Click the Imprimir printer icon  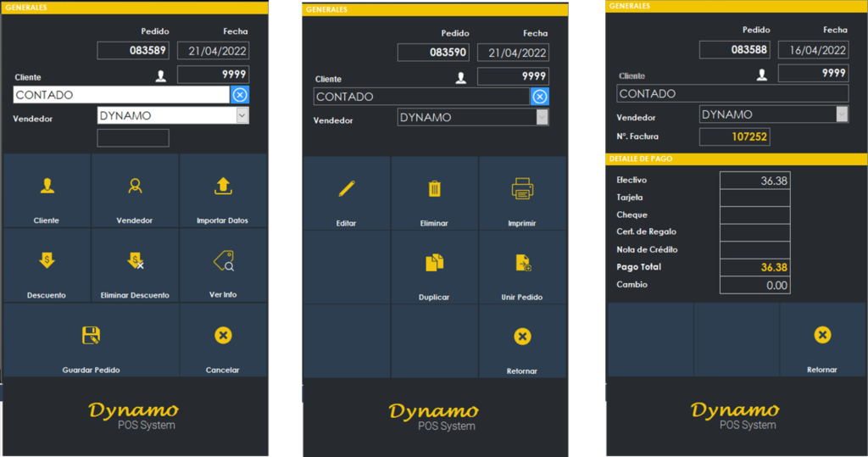[x=522, y=188]
